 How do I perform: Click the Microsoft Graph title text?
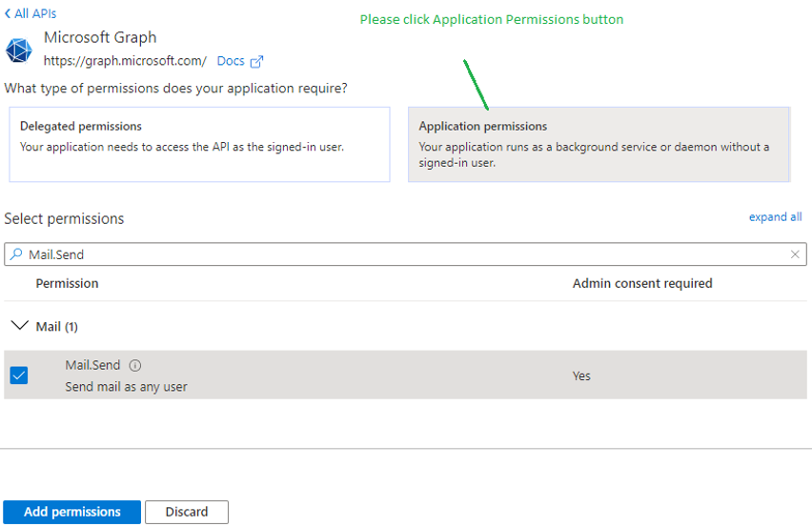[x=100, y=37]
